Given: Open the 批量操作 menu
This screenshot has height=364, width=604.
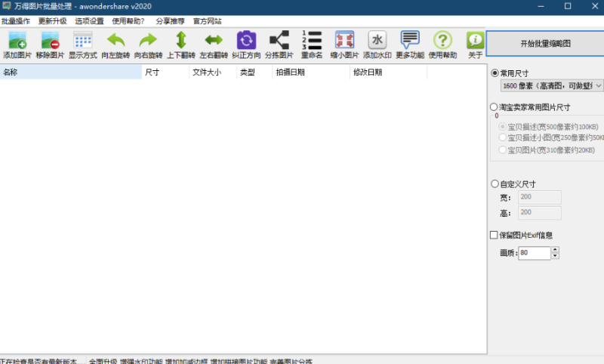Looking at the screenshot, I should click(x=16, y=21).
